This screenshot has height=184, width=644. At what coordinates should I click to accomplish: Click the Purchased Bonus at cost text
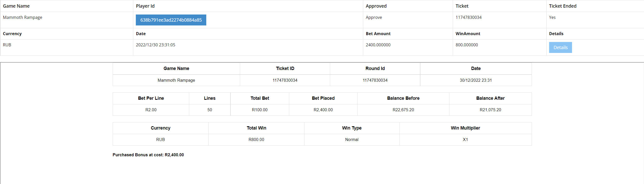148,155
